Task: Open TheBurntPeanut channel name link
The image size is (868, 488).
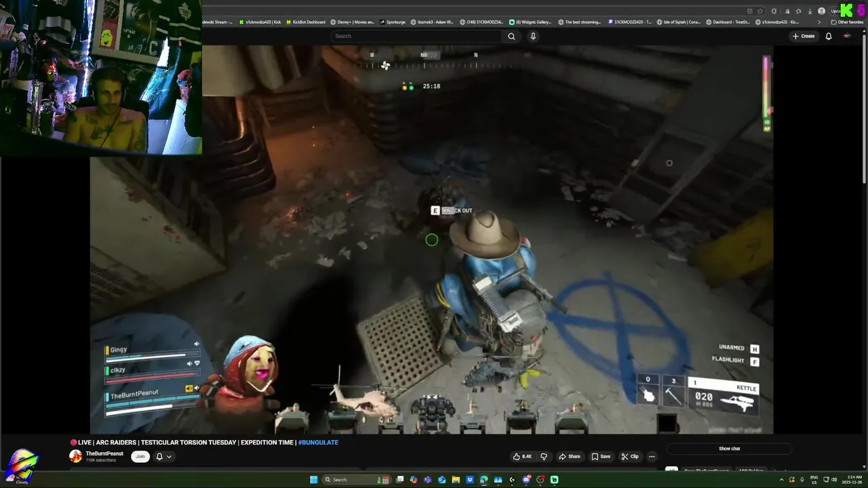Action: pyautogui.click(x=104, y=453)
